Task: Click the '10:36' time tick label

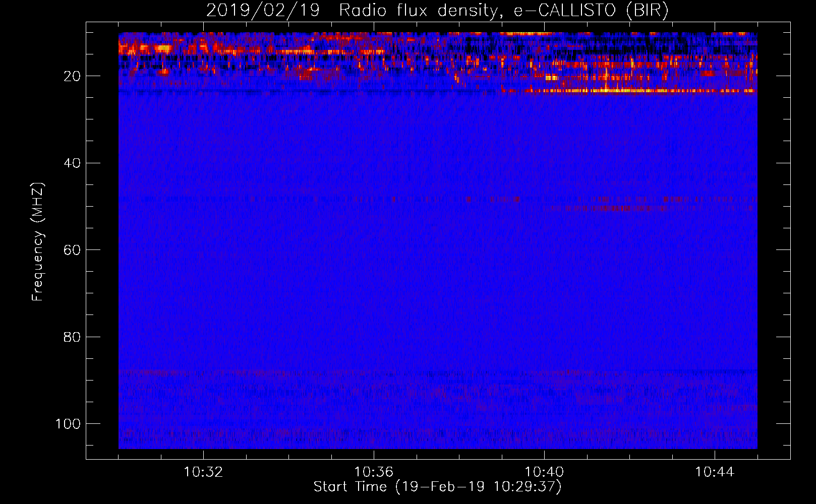Action: pyautogui.click(x=374, y=472)
